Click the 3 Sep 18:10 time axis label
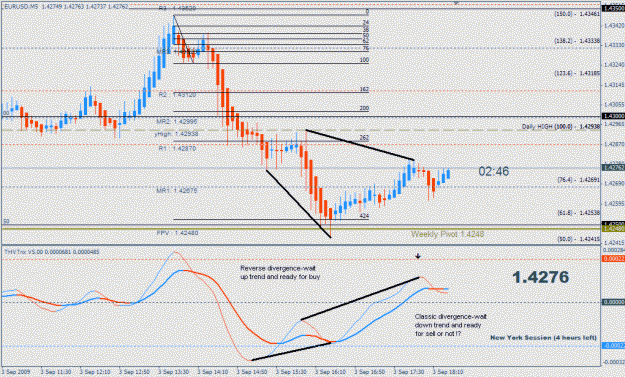The image size is (625, 377). (x=448, y=372)
